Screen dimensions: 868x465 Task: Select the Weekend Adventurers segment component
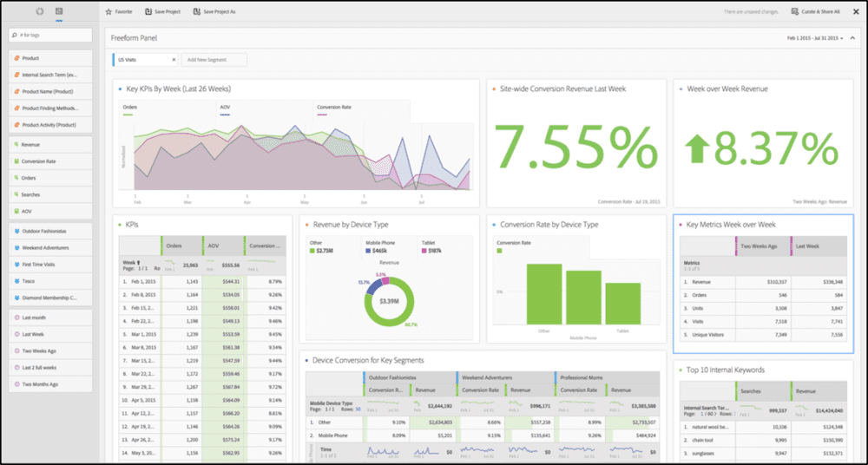(50, 248)
